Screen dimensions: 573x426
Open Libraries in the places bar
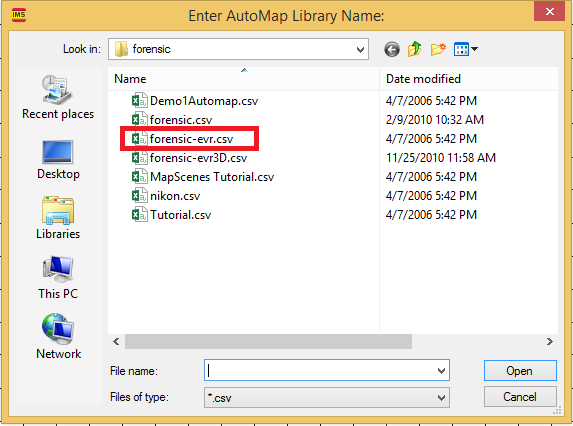tap(58, 218)
